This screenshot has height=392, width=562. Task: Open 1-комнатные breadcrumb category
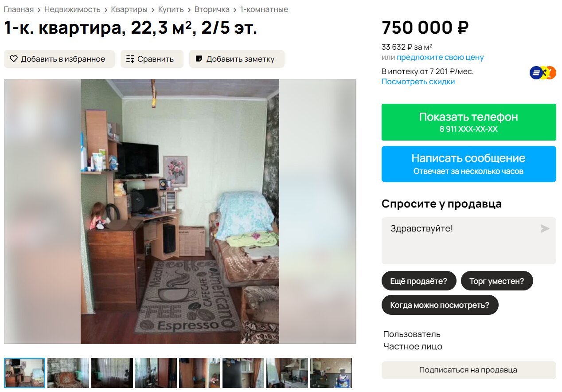[264, 9]
